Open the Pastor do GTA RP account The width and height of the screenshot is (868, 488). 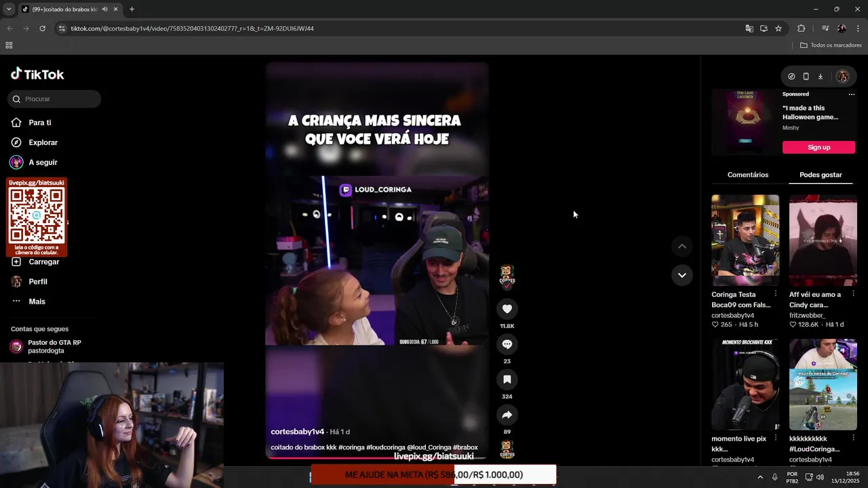tap(54, 346)
